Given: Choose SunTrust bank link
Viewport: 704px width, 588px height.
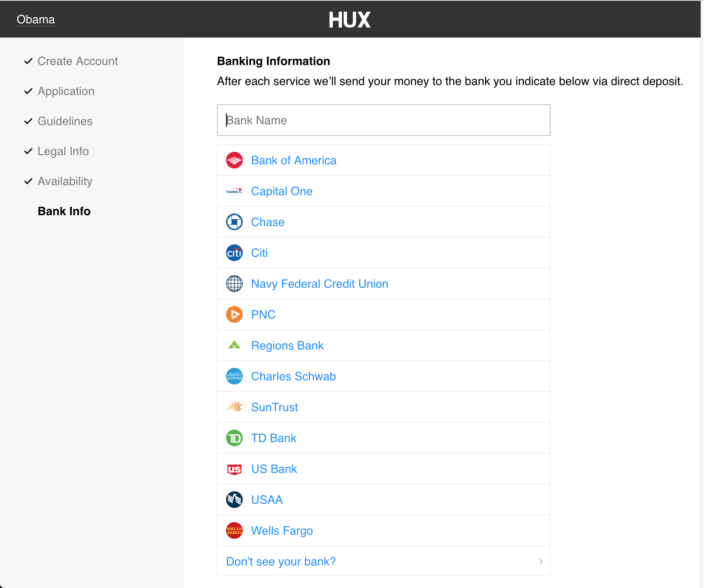Looking at the screenshot, I should coord(274,407).
